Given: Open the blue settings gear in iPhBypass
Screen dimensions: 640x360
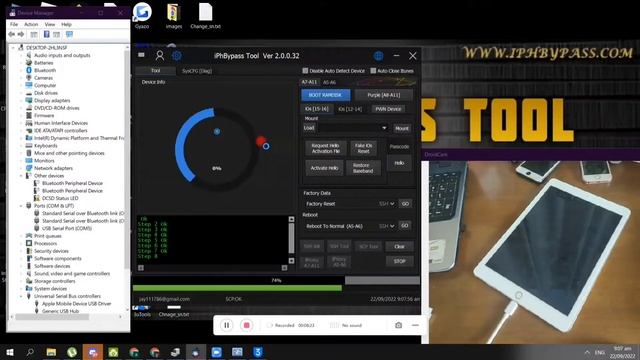Looking at the screenshot, I should (177, 56).
